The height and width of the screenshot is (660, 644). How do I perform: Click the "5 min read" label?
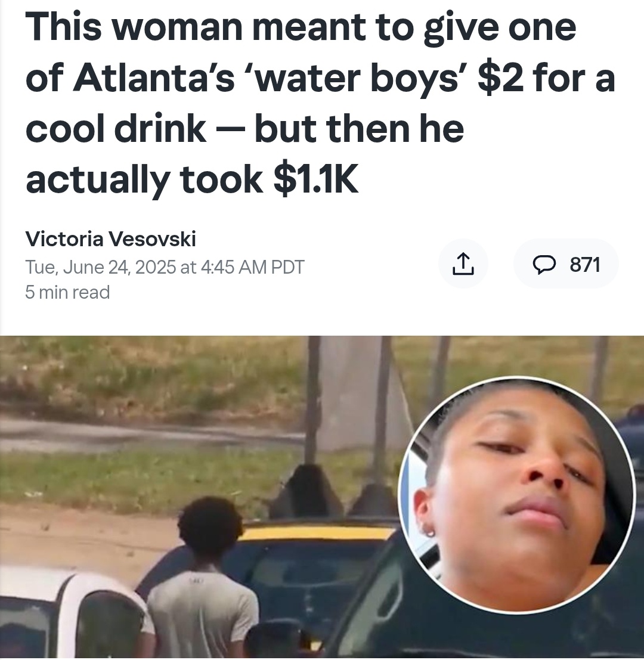[x=67, y=292]
